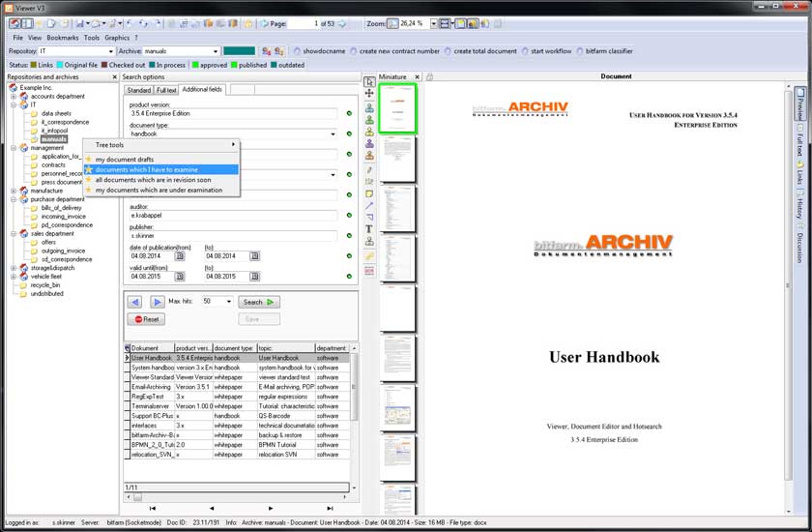The width and height of the screenshot is (812, 532).
Task: Open the Zoom percentage dropdown
Action: pyautogui.click(x=433, y=23)
